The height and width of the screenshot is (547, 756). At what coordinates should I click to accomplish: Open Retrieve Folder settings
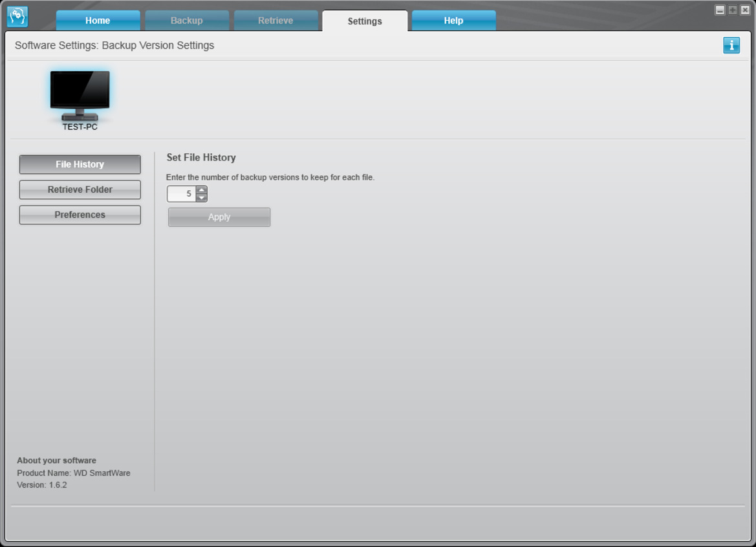click(x=80, y=189)
